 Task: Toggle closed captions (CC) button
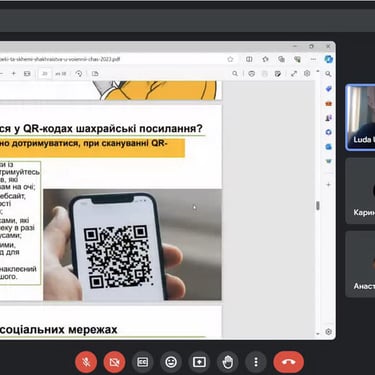(x=143, y=362)
